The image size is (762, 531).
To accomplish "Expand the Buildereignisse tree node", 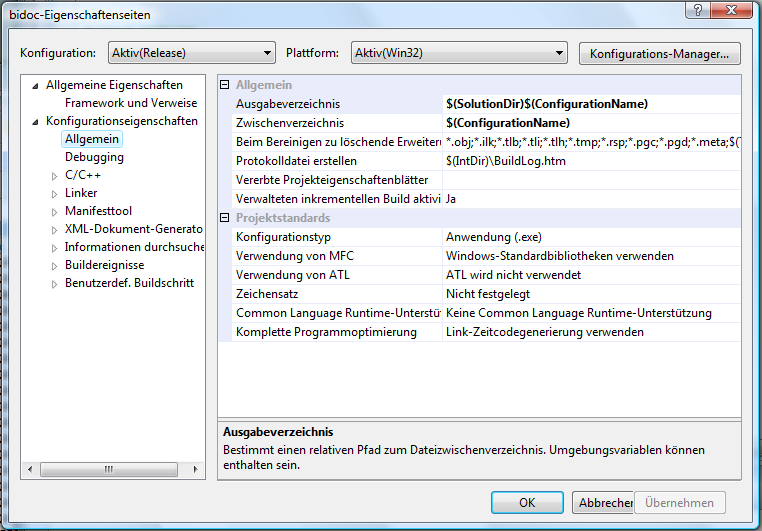I will (x=55, y=266).
